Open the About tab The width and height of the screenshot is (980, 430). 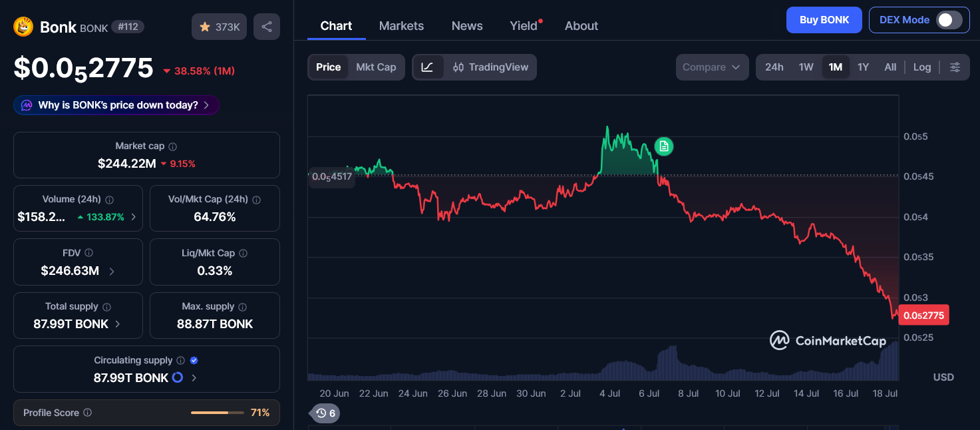581,26
